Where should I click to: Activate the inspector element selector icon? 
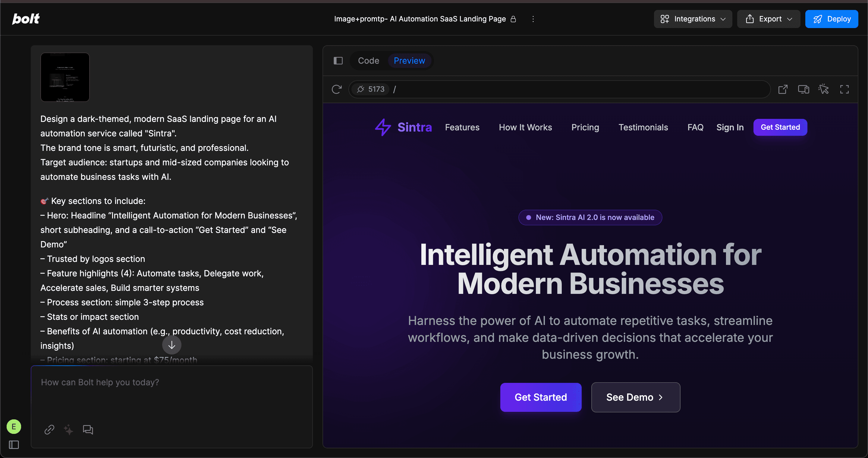pyautogui.click(x=823, y=89)
